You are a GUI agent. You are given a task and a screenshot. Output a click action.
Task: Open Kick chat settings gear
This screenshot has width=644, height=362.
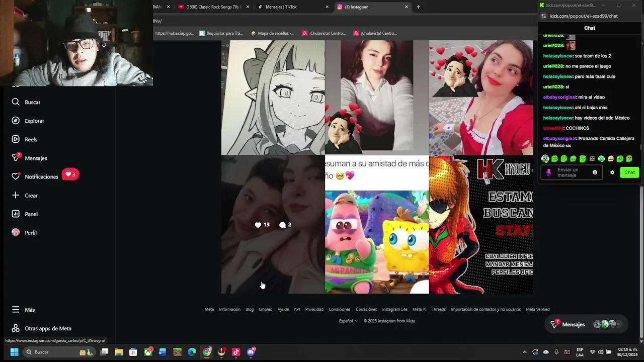tap(612, 172)
